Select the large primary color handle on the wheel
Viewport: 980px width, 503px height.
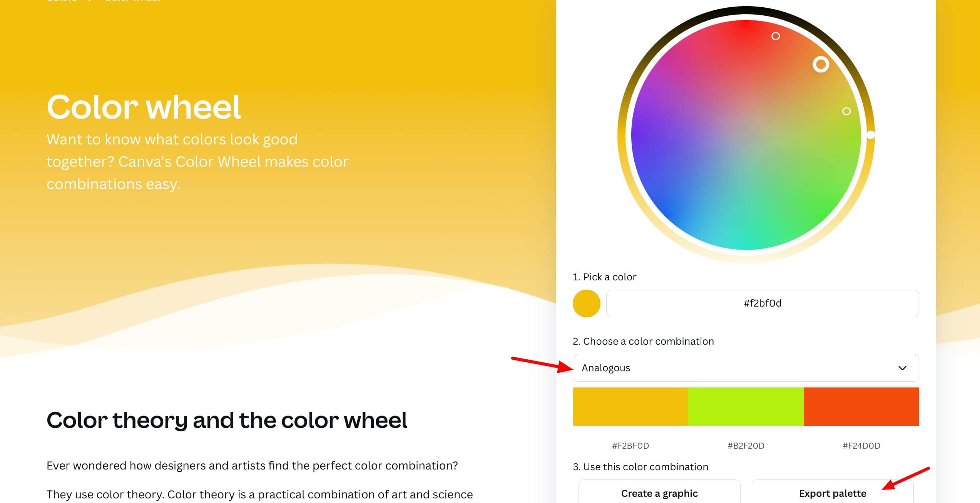(x=821, y=64)
